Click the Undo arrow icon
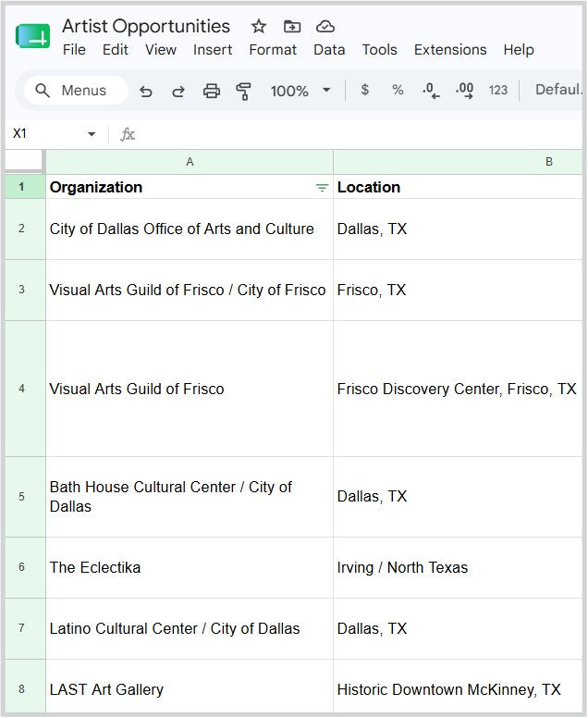This screenshot has width=588, height=718. click(x=145, y=91)
